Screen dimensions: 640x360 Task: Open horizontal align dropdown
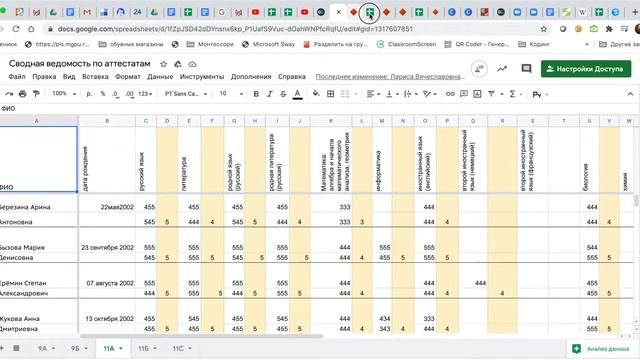pos(373,94)
